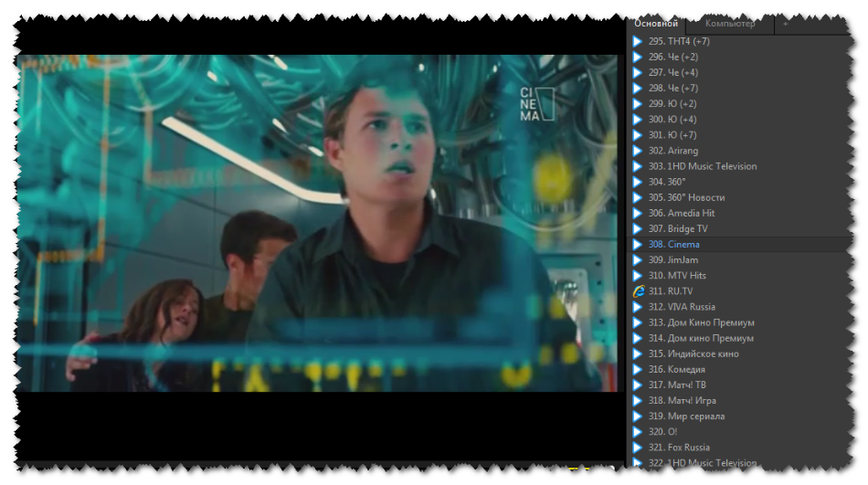Click play icon next to 312. VIVA Russia
The height and width of the screenshot is (485, 868).
638,307
